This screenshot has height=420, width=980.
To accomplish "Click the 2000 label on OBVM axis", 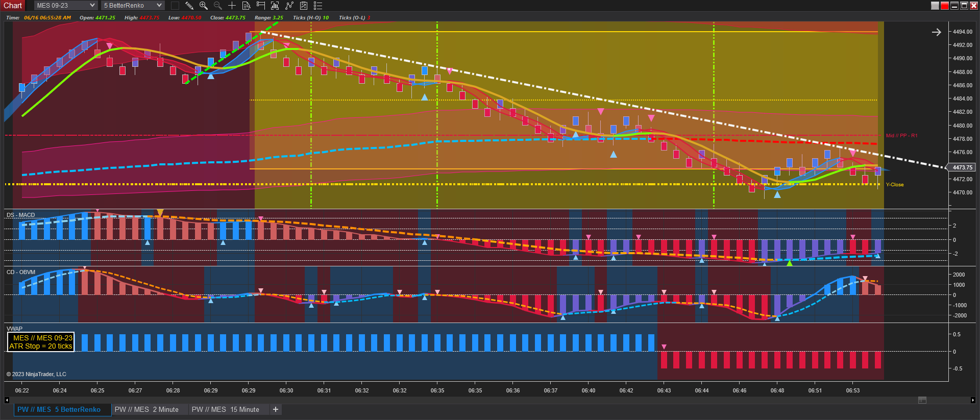I will tap(959, 275).
